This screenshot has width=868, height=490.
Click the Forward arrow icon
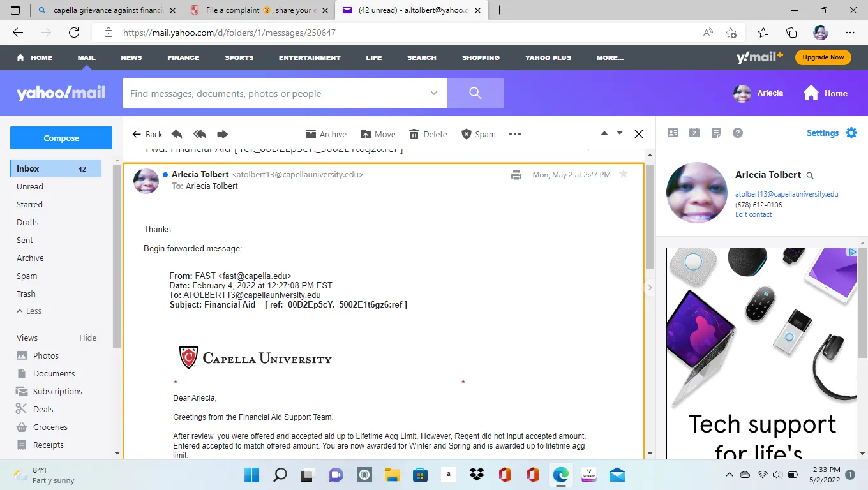(223, 134)
